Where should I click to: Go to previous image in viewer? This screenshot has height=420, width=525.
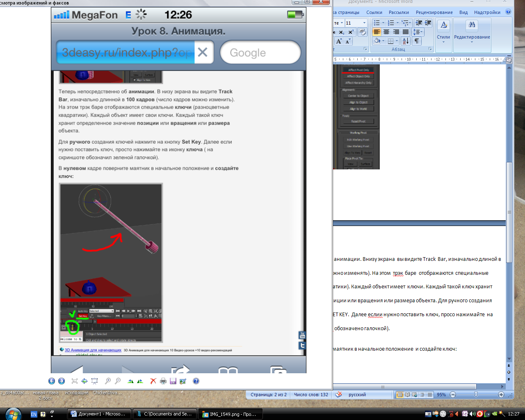[52, 381]
